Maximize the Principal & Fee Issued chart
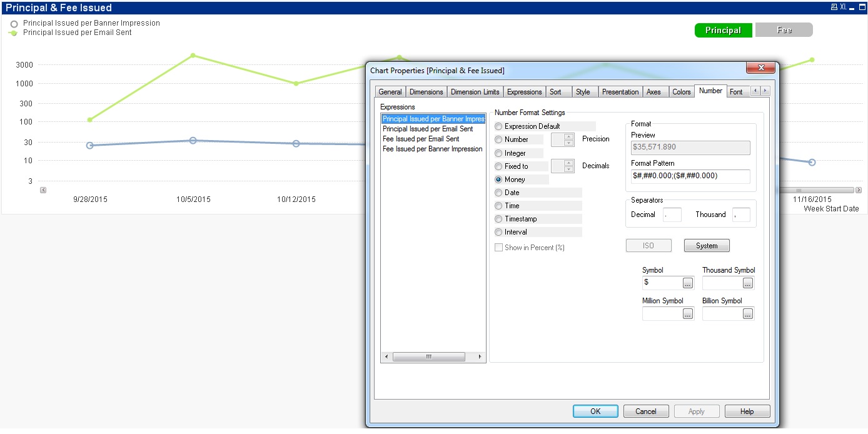This screenshot has height=434, width=868. coord(862,8)
